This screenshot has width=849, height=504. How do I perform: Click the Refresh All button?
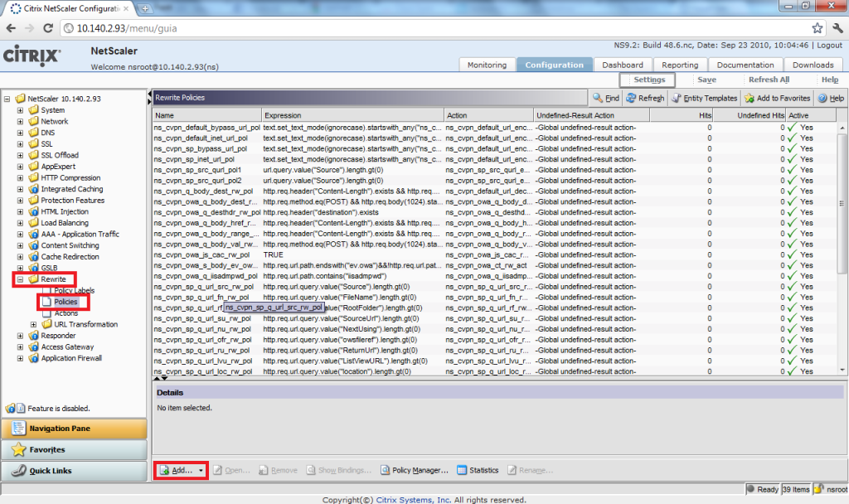tap(769, 80)
